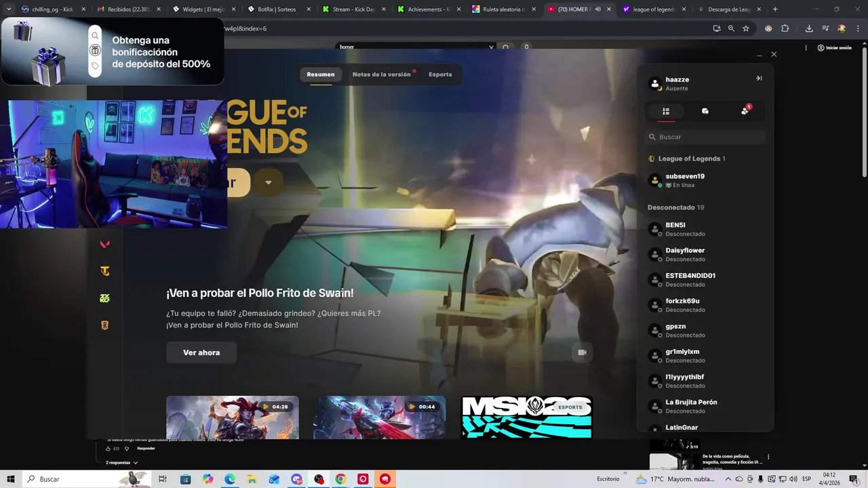Select friend gpszn in the list
Screen dimensions: 868x488
[x=705, y=330]
